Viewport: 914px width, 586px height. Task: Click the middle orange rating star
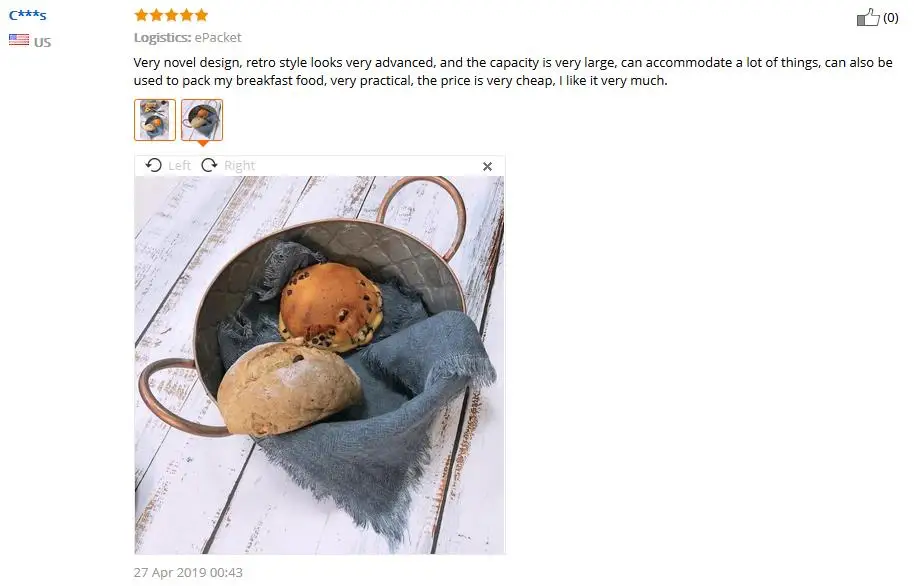point(171,15)
